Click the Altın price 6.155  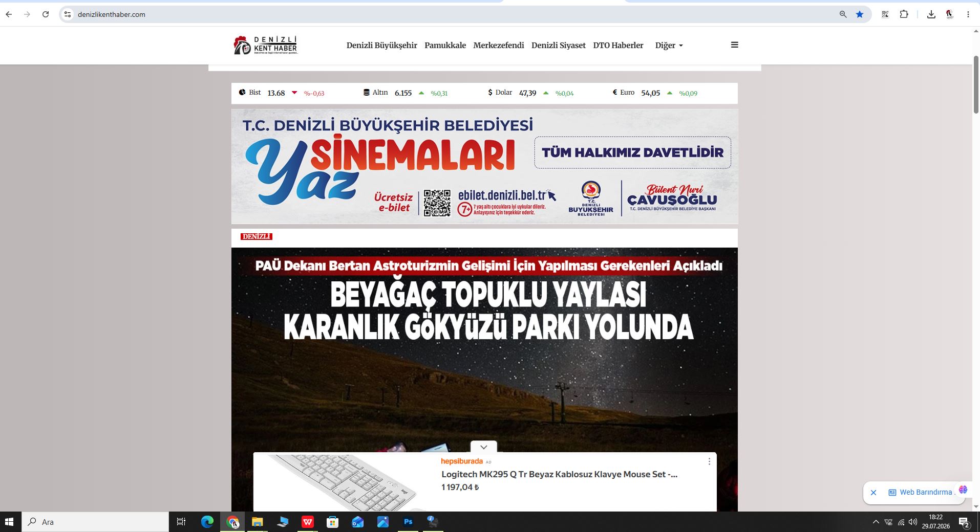(x=403, y=93)
